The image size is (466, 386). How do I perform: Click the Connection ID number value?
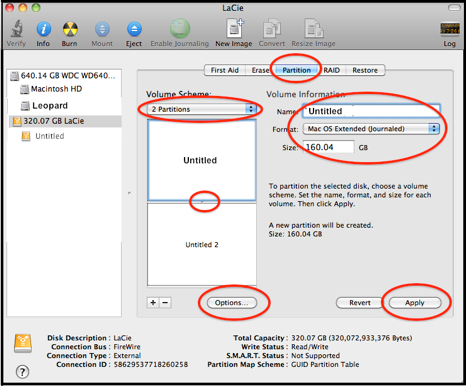pos(151,365)
